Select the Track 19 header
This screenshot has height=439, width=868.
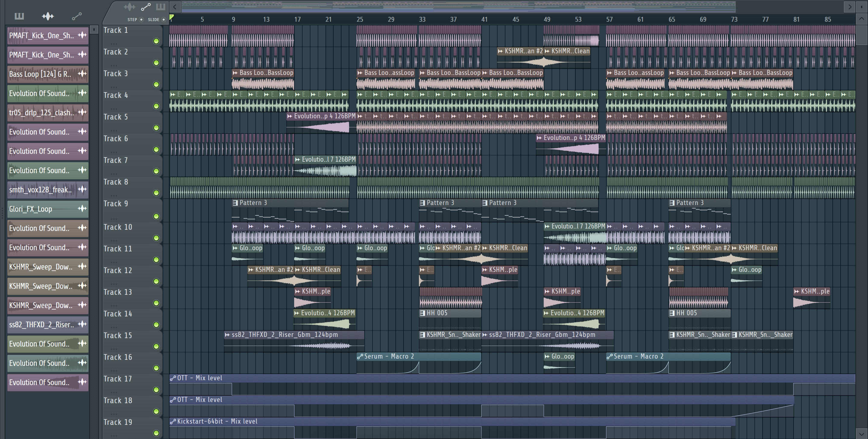[132, 428]
